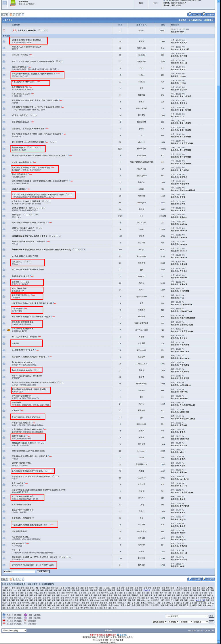Viewport: 221px width, 644px height.
Task: Select 订阅此版块 in the header bar
Action: [x=209, y=20]
